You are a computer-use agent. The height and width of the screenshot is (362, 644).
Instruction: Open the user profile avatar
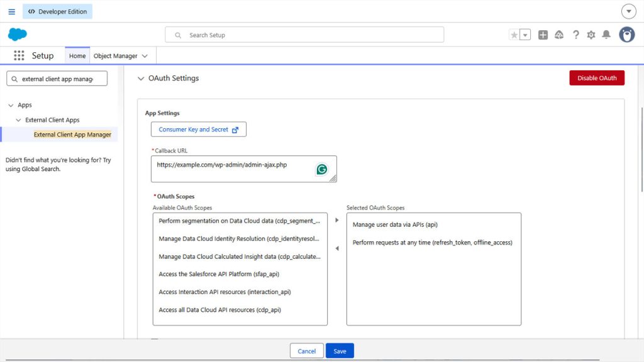tap(627, 35)
